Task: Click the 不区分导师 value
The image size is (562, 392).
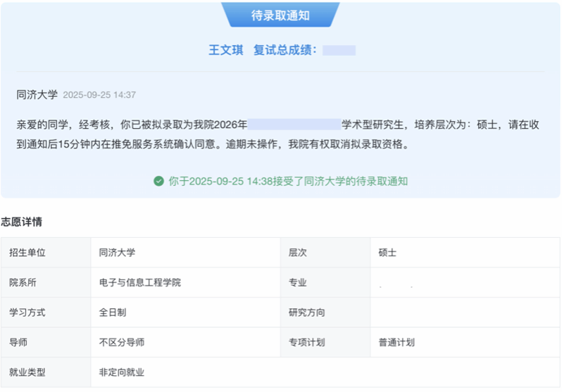Action: coord(122,343)
